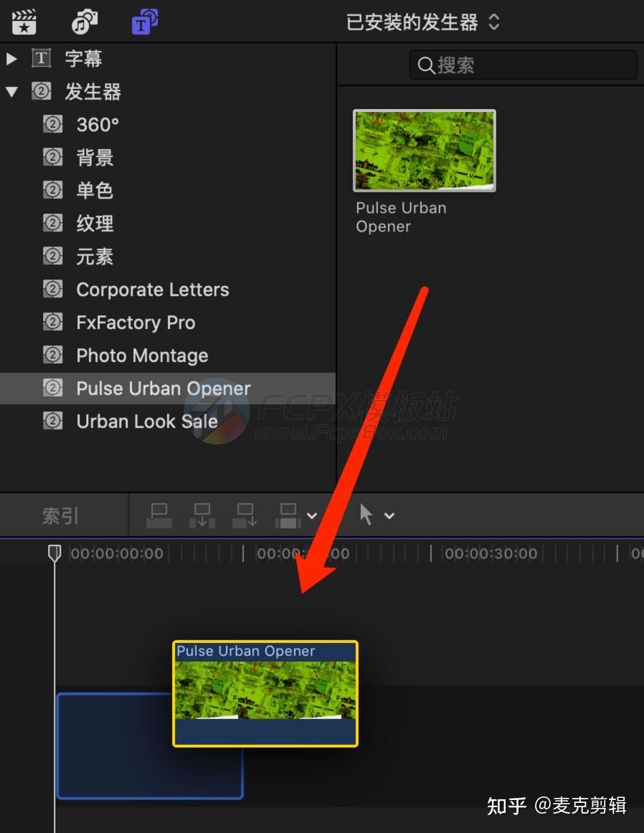
Task: Open the selection tool dropdown chevron
Action: click(x=389, y=517)
